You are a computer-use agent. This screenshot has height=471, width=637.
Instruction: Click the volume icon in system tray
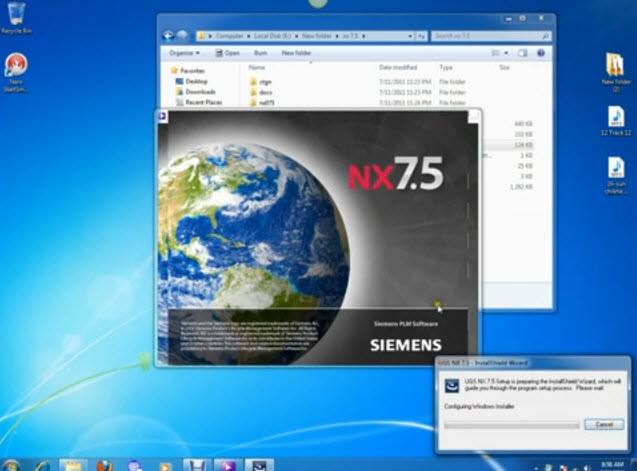587,467
